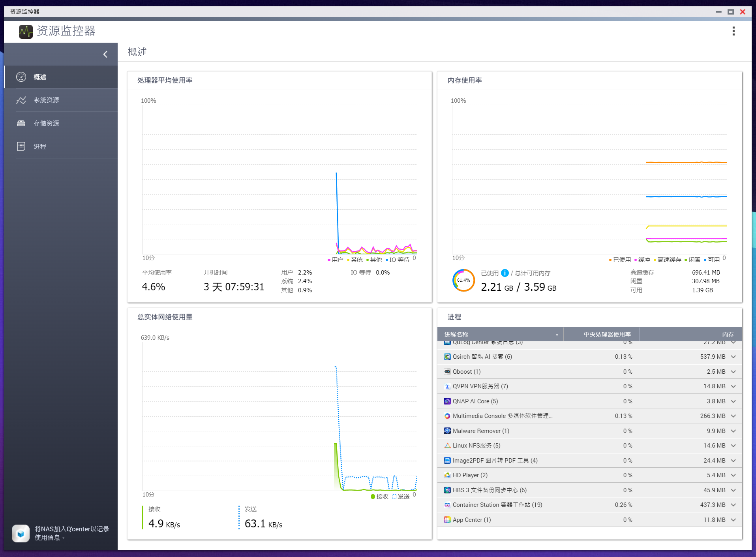Select 概述 overview in sidebar
The height and width of the screenshot is (557, 756).
pos(61,77)
